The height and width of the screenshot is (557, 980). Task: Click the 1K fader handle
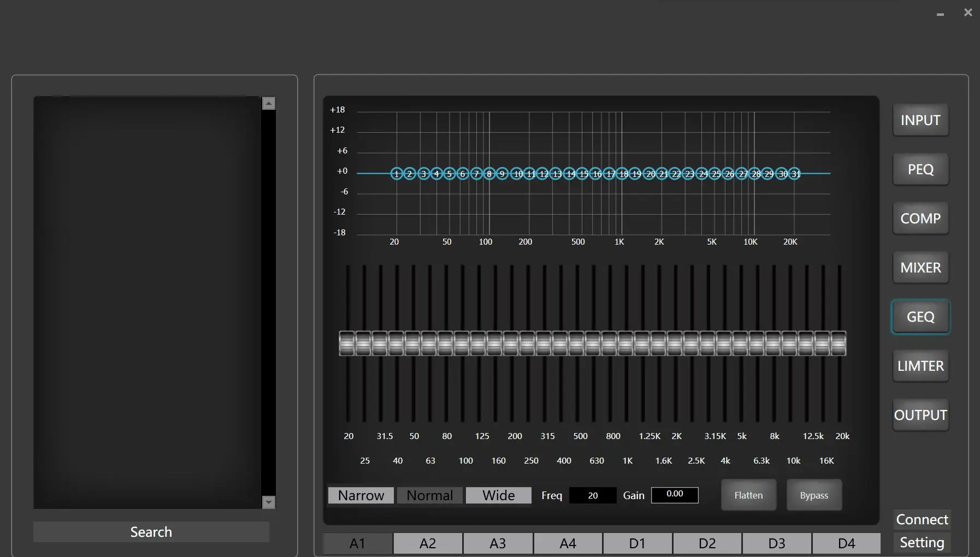pyautogui.click(x=625, y=343)
